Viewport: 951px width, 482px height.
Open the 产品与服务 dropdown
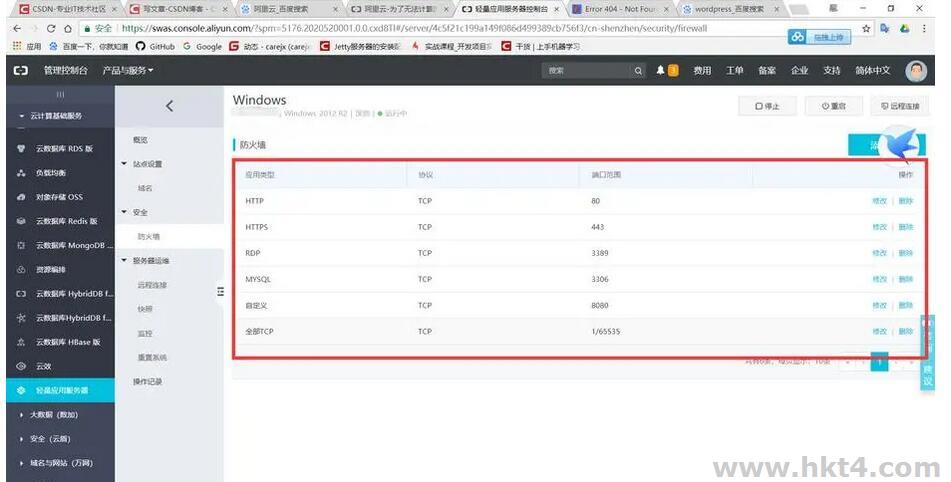[x=128, y=71]
